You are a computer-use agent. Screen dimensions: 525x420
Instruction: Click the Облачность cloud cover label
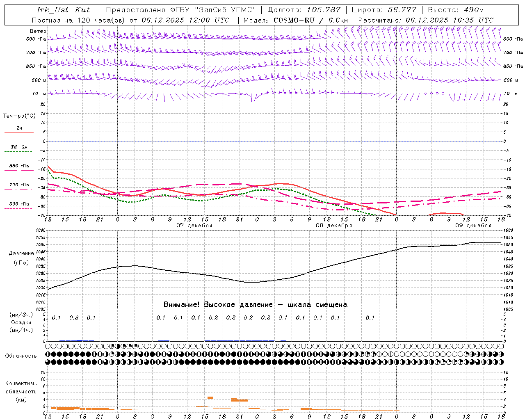coord(21,356)
